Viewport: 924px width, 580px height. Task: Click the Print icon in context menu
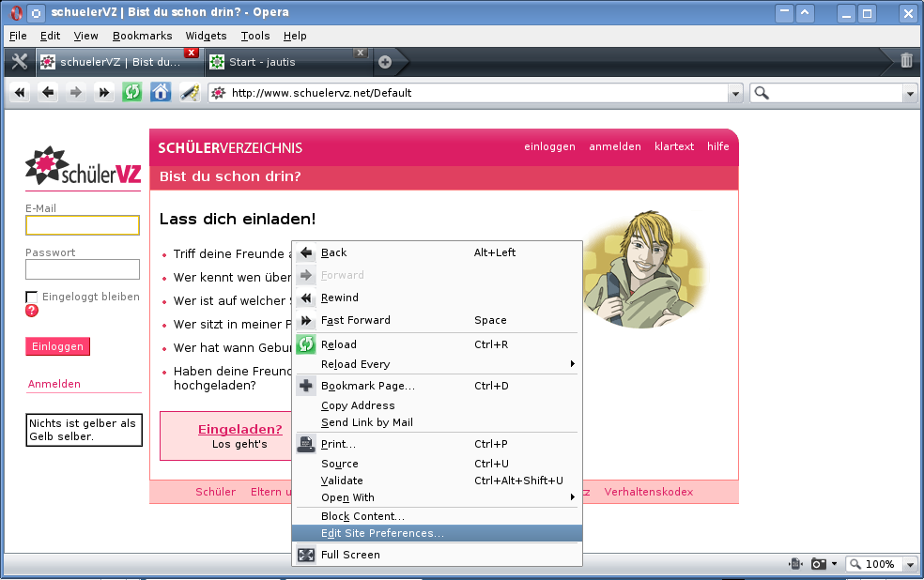306,444
